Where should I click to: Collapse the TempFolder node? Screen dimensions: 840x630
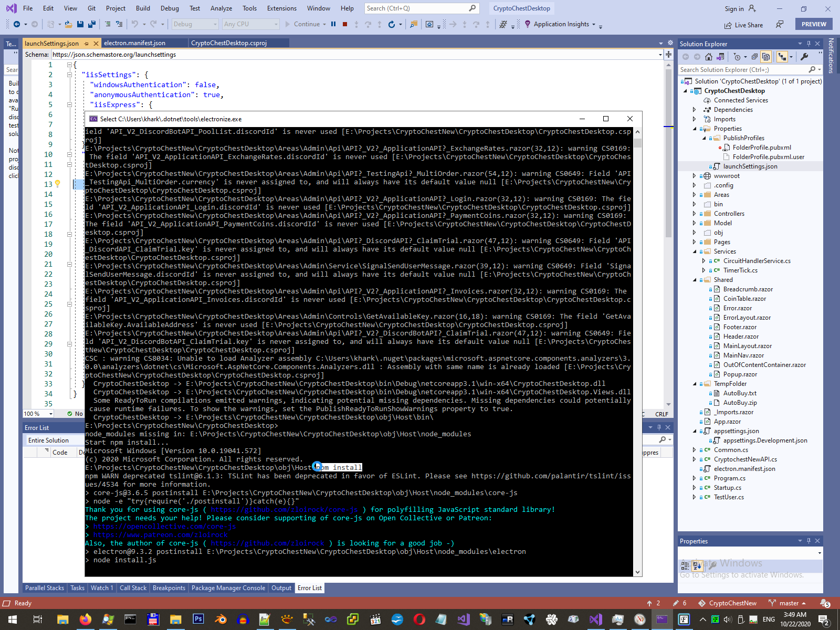[694, 384]
